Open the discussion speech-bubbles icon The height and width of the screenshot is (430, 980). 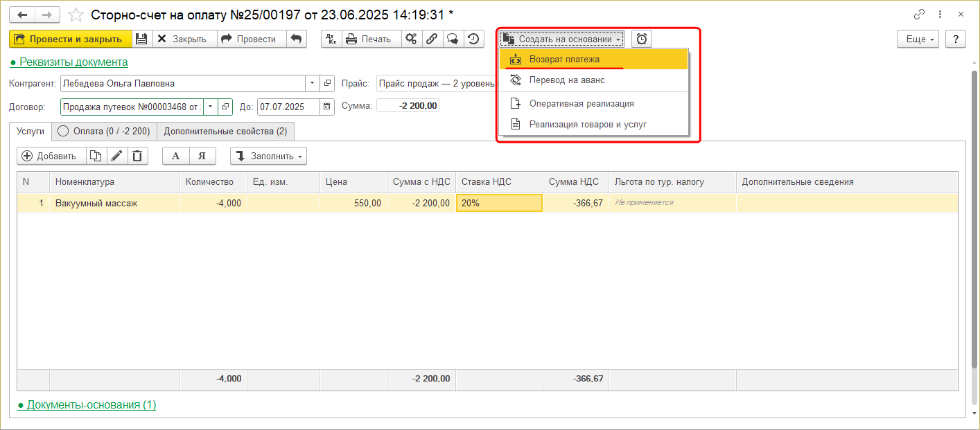coord(452,39)
